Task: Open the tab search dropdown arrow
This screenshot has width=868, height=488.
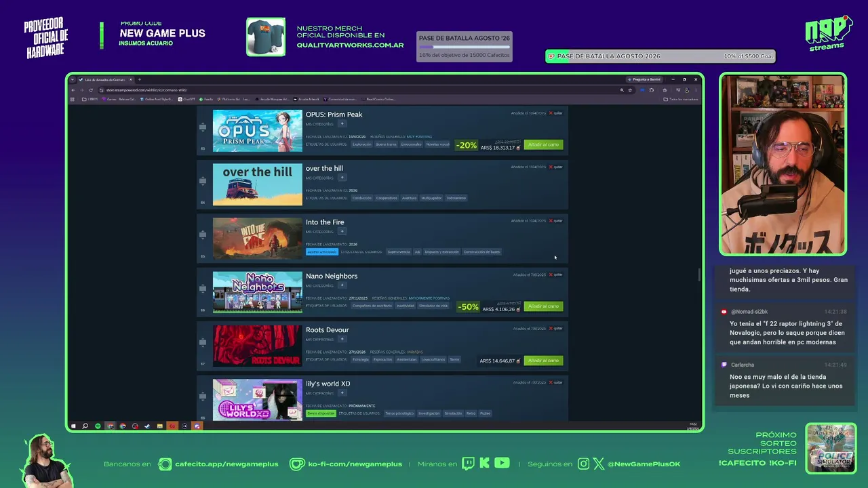Action: 73,80
